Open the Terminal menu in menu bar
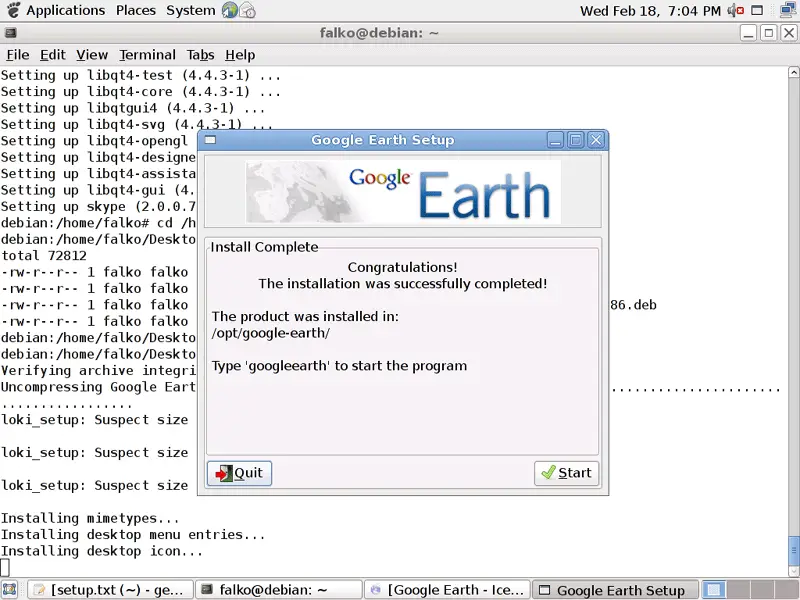The width and height of the screenshot is (800, 600). point(147,55)
